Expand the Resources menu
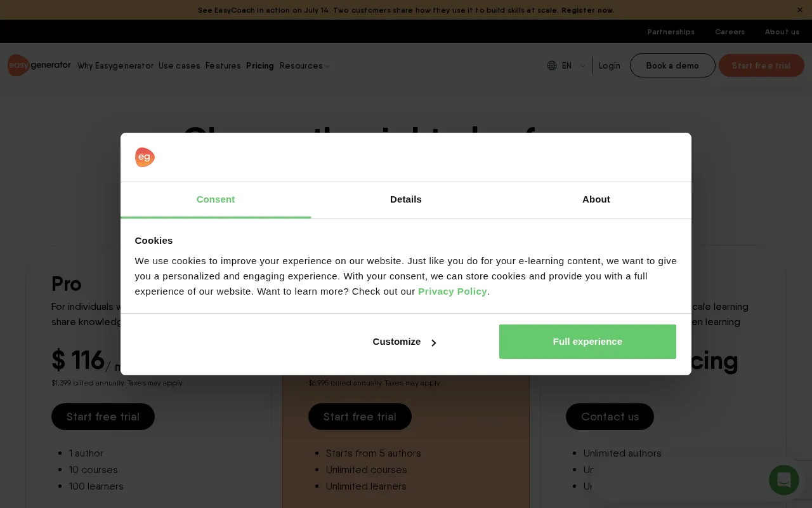The image size is (812, 508). tap(304, 66)
